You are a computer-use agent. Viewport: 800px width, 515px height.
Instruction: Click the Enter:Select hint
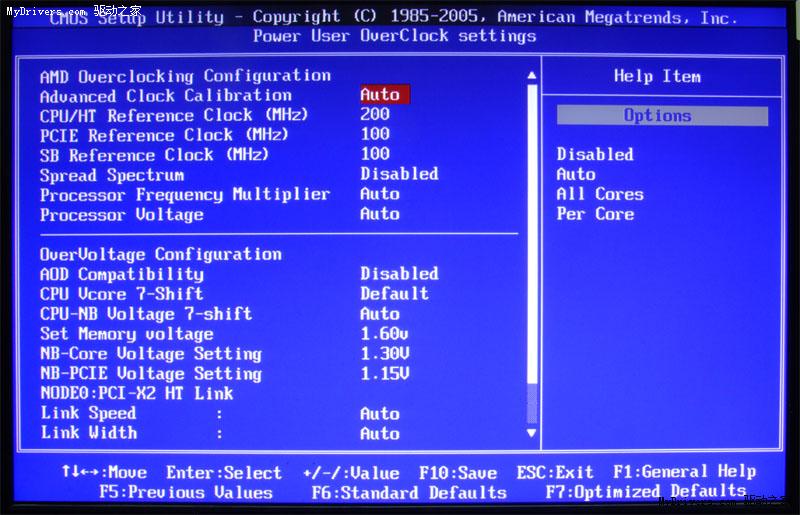tap(223, 473)
